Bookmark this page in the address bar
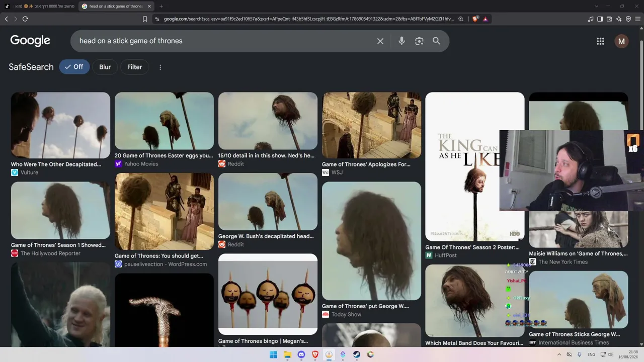The image size is (644, 362). (145, 19)
